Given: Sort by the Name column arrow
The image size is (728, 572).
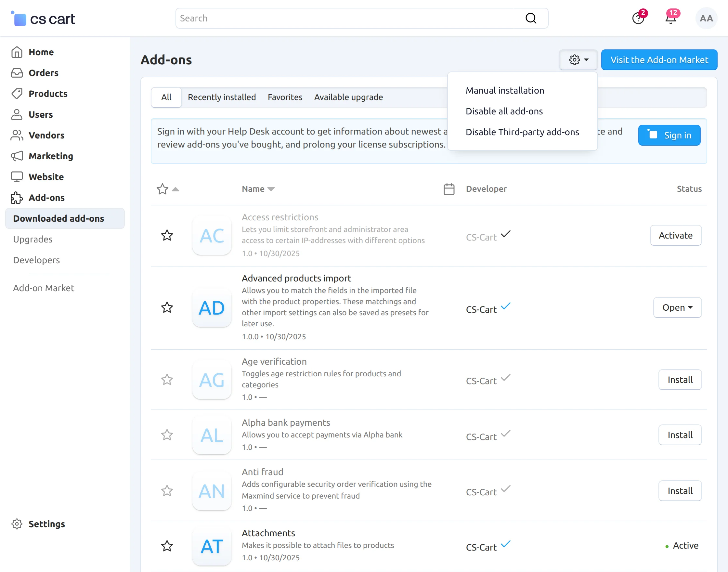Looking at the screenshot, I should (271, 189).
